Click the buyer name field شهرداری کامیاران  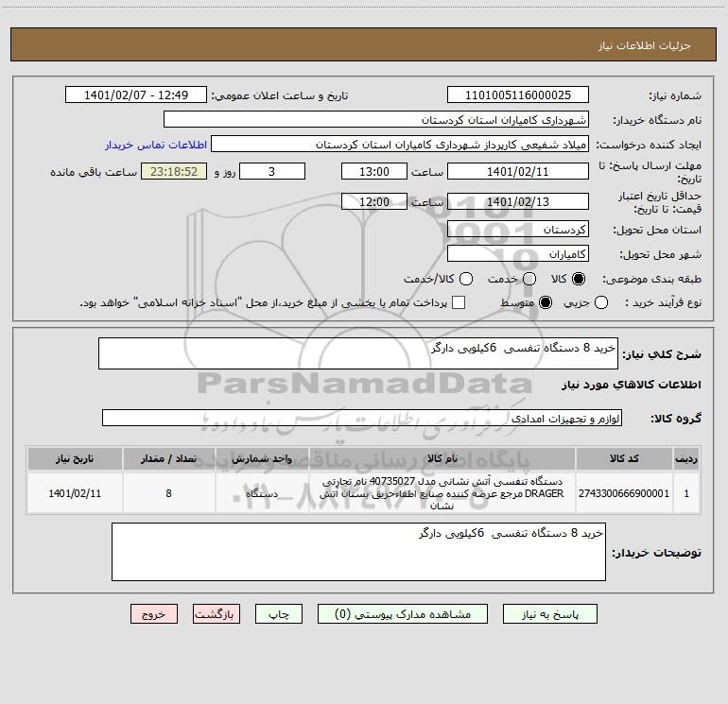[x=376, y=119]
